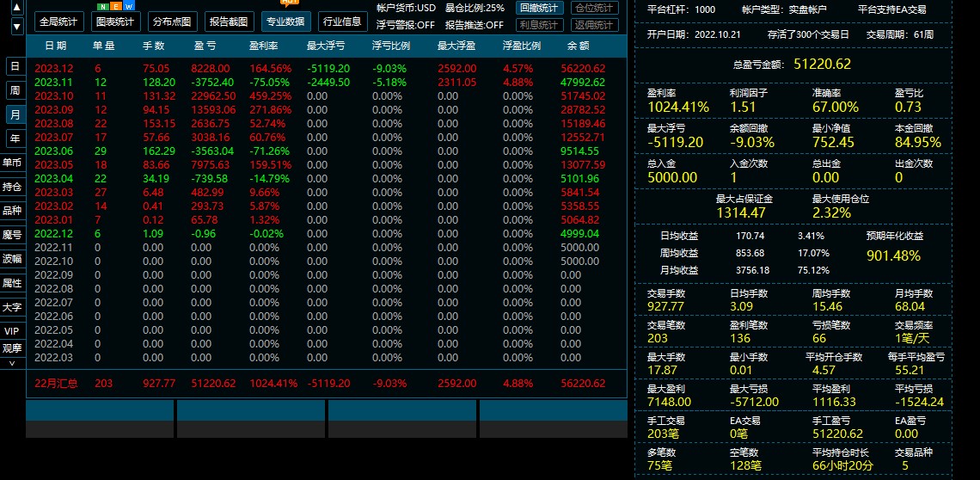Click the 平均持仓时长 66小时20分 value

pyautogui.click(x=843, y=465)
